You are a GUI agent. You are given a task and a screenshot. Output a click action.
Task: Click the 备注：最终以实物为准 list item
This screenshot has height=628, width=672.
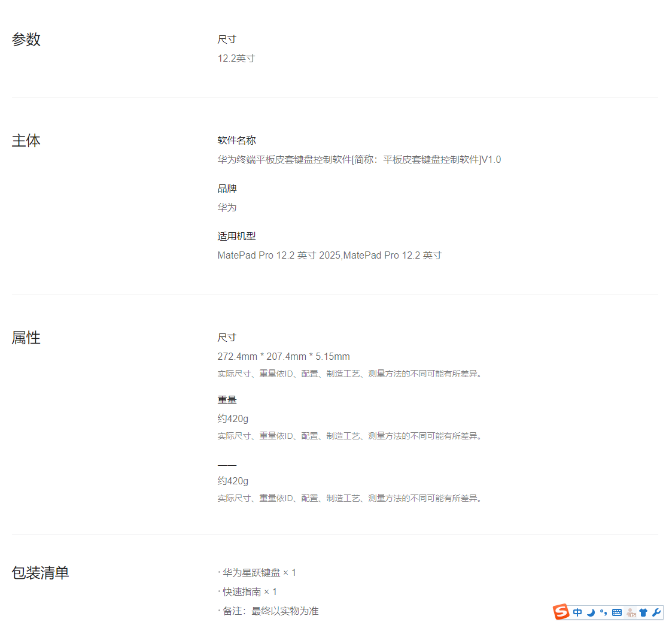coord(269,611)
